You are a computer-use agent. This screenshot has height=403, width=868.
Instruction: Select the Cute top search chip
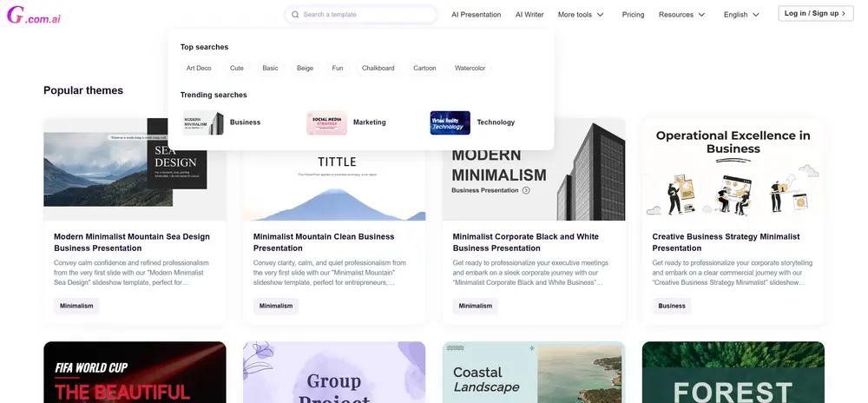tap(236, 68)
